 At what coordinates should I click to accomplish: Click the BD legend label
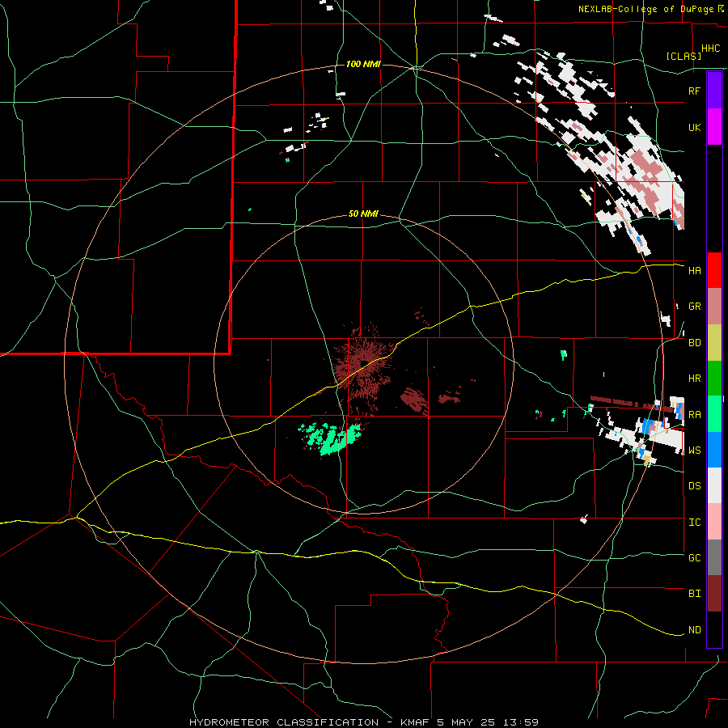(x=694, y=343)
